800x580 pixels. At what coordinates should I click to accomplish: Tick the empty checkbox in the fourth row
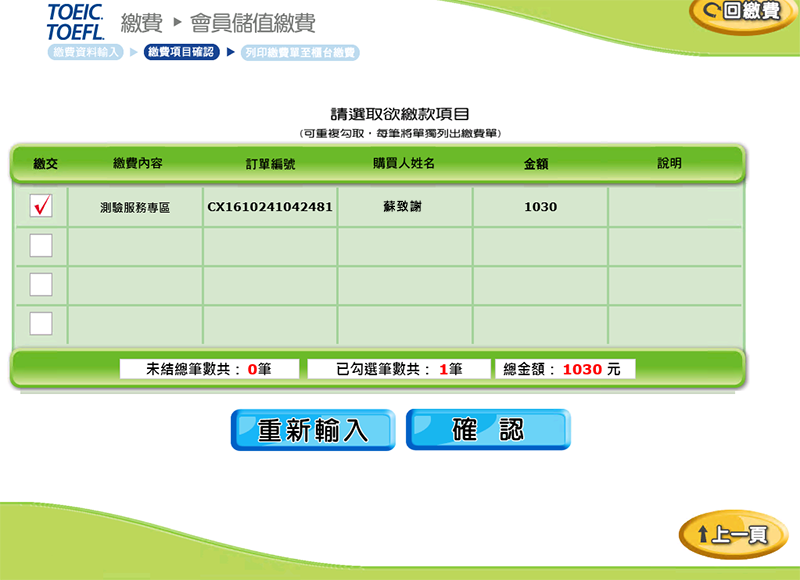point(41,323)
